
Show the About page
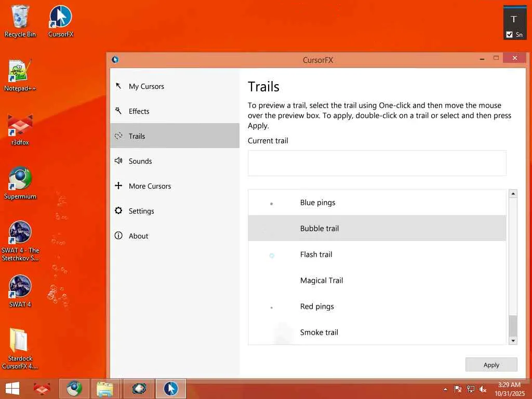[175, 235]
